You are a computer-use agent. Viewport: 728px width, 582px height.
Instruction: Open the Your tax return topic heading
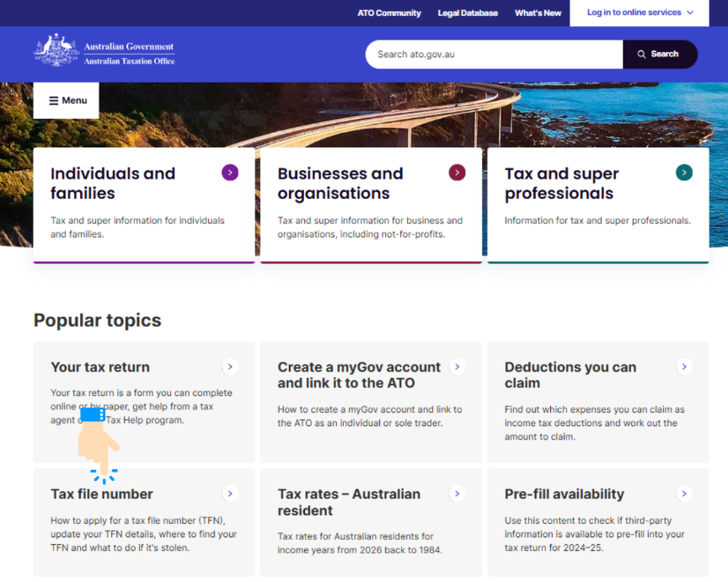tap(100, 367)
